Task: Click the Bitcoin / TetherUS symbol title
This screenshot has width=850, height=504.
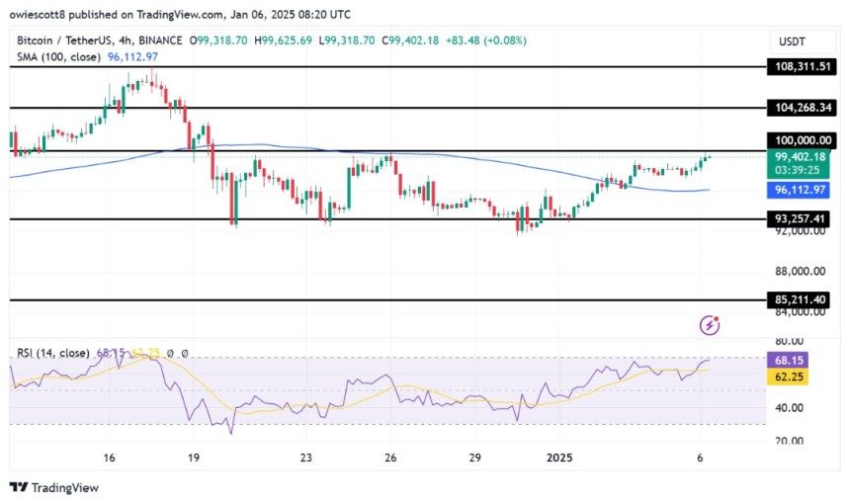Action: click(64, 41)
